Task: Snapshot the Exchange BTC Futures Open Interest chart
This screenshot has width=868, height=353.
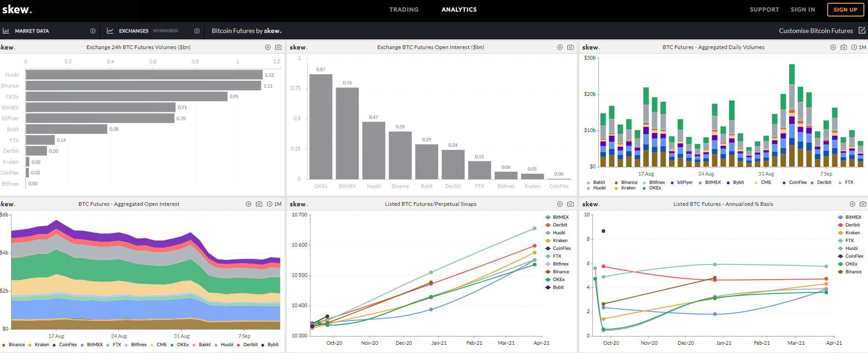Action: pyautogui.click(x=570, y=47)
